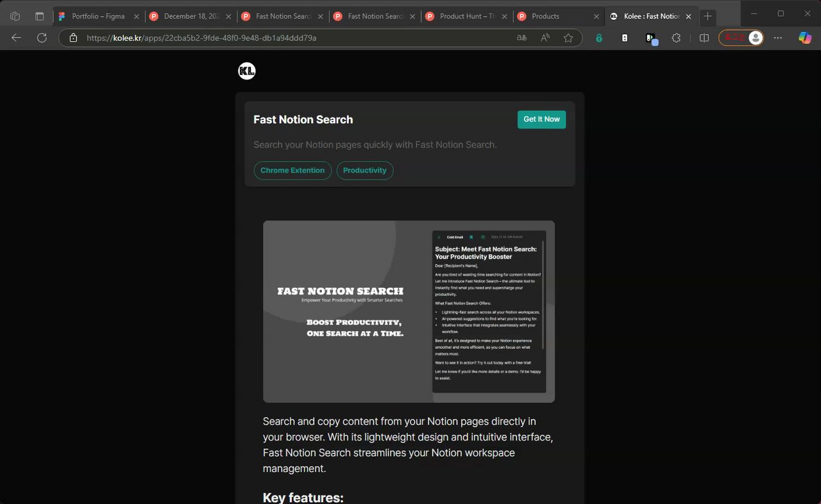Open the green padlock extension
Screen dimensions: 821x504
(x=599, y=38)
